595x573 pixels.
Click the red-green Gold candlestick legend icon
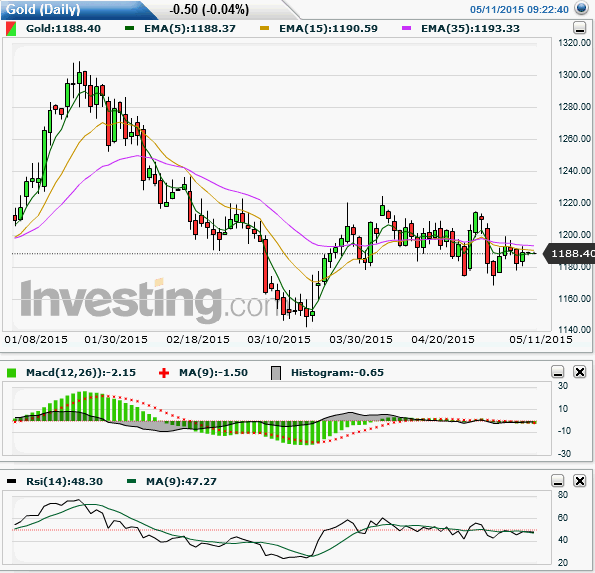[x=11, y=29]
